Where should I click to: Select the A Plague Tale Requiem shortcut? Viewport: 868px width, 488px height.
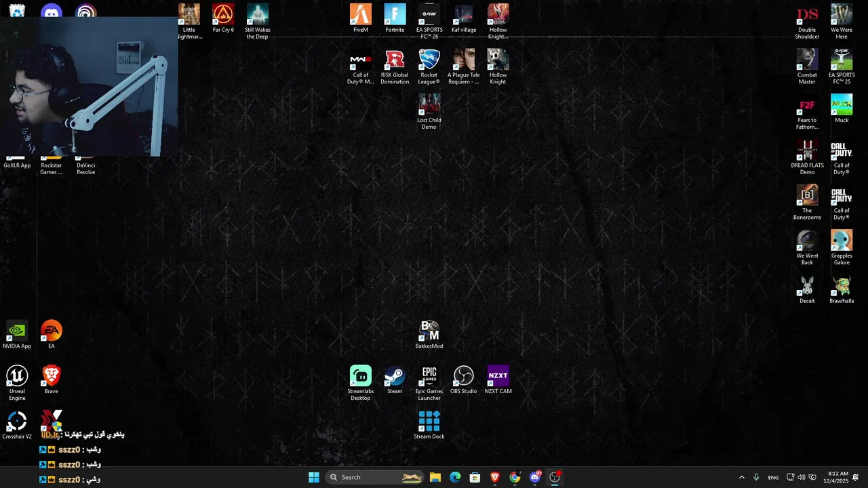pos(464,67)
